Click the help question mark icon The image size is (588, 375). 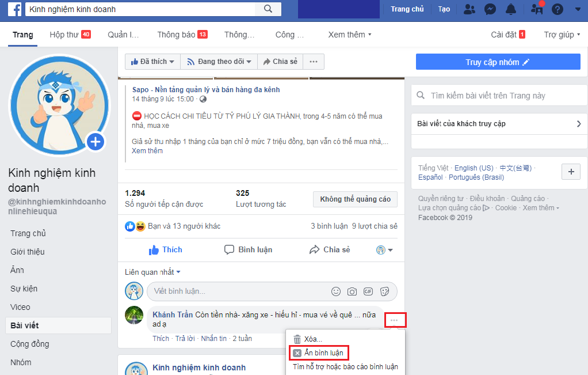[556, 9]
